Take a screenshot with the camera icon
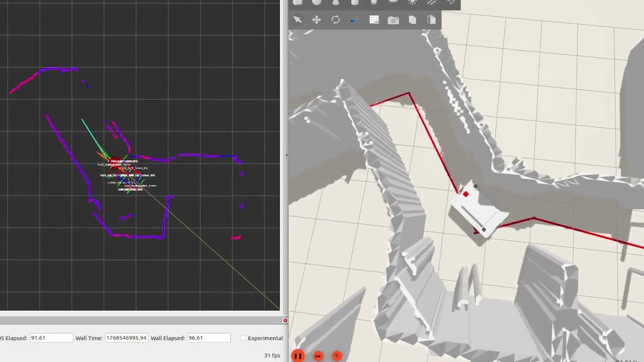The image size is (644, 362). 393,20
